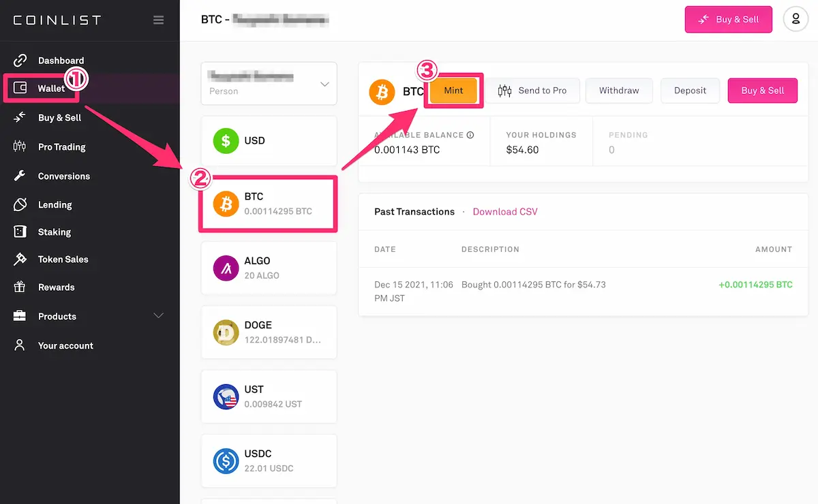818x504 pixels.
Task: Click the Rewards gift icon
Action: [x=20, y=287]
